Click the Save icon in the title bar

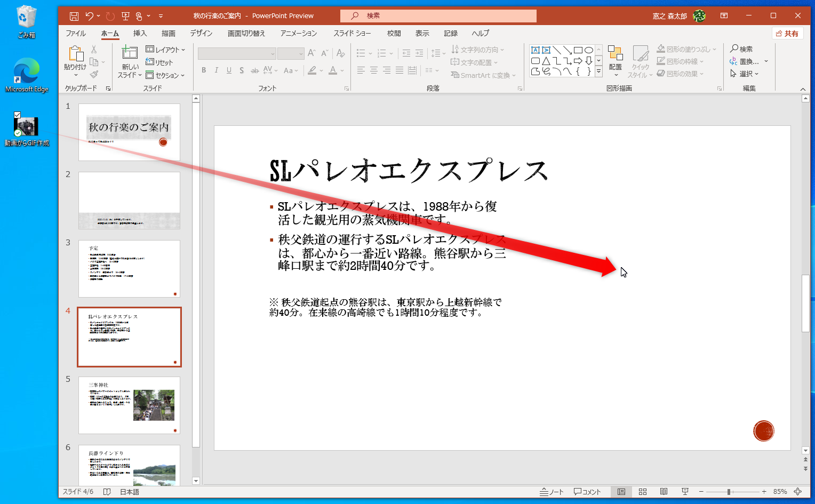(x=74, y=16)
